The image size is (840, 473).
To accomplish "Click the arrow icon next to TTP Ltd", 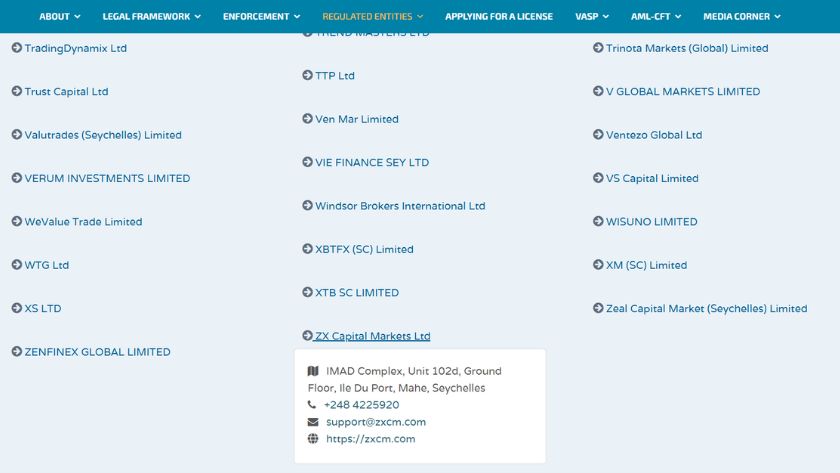I will click(307, 76).
